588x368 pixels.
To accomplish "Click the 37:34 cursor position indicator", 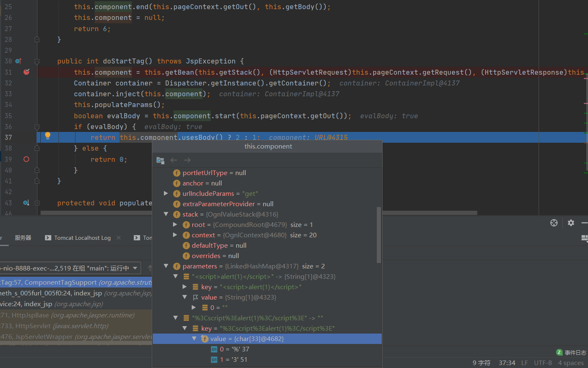I will pyautogui.click(x=507, y=363).
